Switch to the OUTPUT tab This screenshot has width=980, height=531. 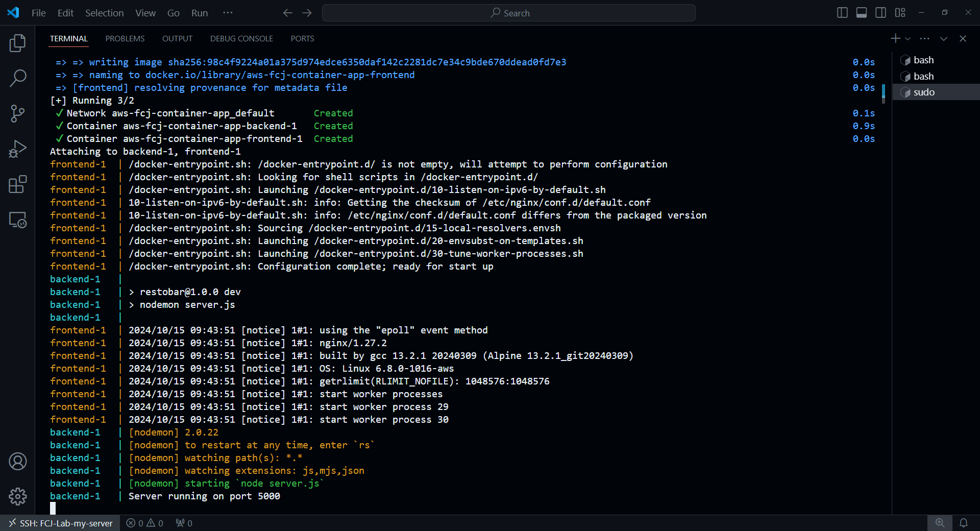tap(177, 39)
